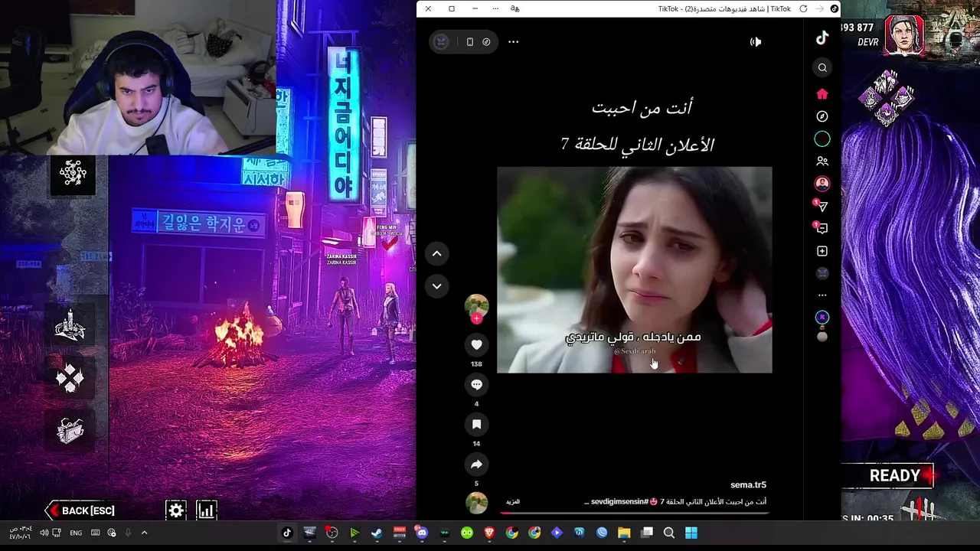Open Brave browser from taskbar
980x551 pixels.
489,533
